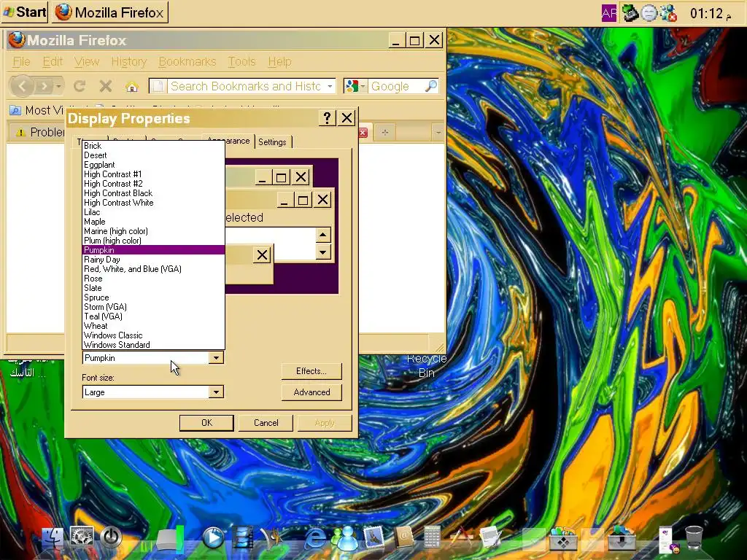Launch the Calculator from the dock

pyautogui.click(x=432, y=538)
